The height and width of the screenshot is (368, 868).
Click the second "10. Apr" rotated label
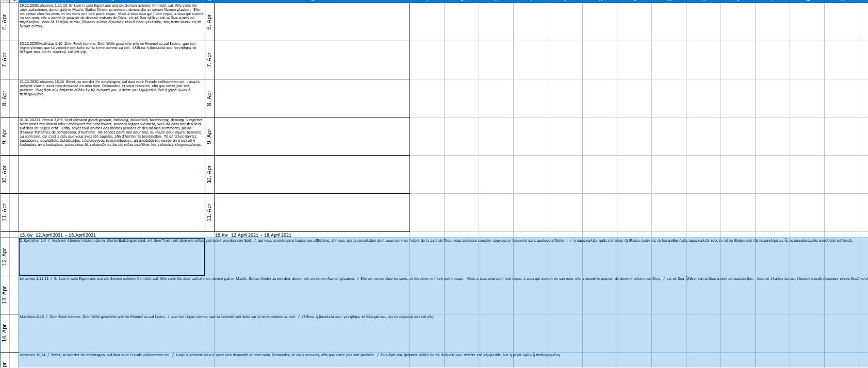pos(209,174)
